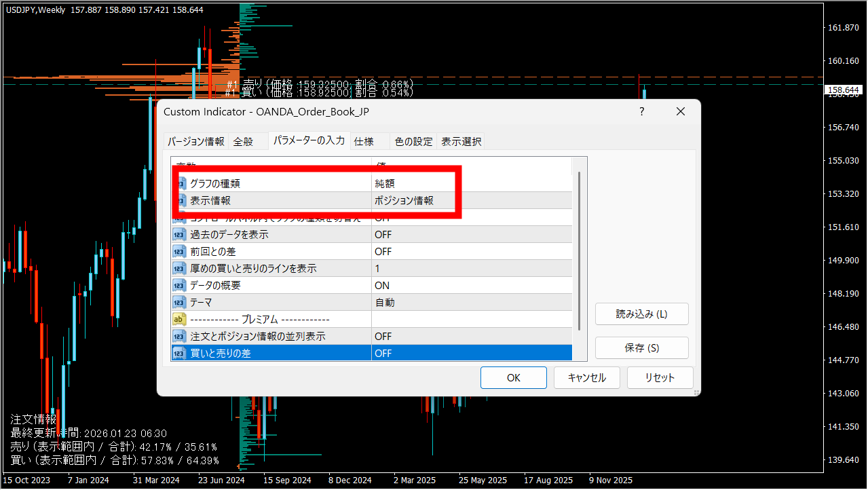Click the データの概要 parameter icon
This screenshot has height=490, width=868.
[x=180, y=286]
